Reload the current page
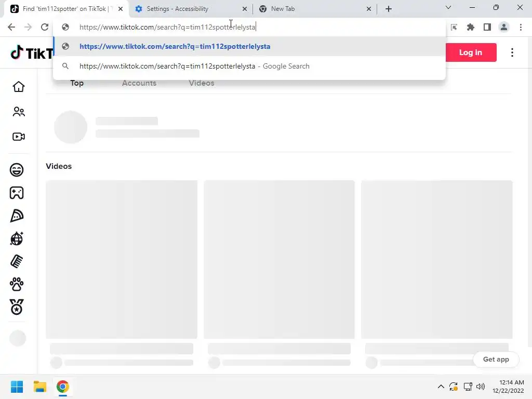 [45, 27]
